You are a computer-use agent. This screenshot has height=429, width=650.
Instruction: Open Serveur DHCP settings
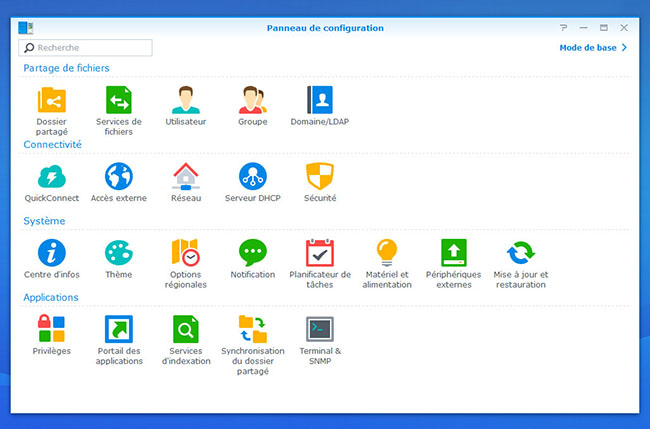pyautogui.click(x=252, y=177)
